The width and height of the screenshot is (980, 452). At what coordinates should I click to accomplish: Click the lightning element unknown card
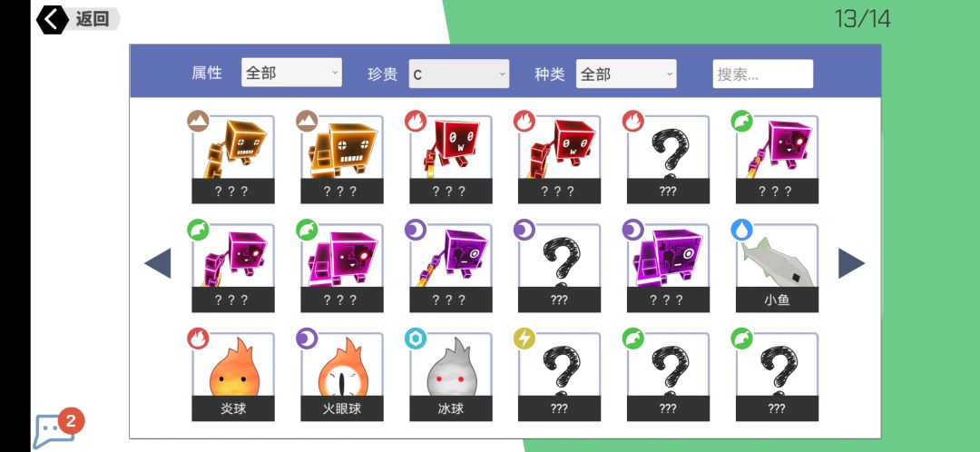pos(559,377)
